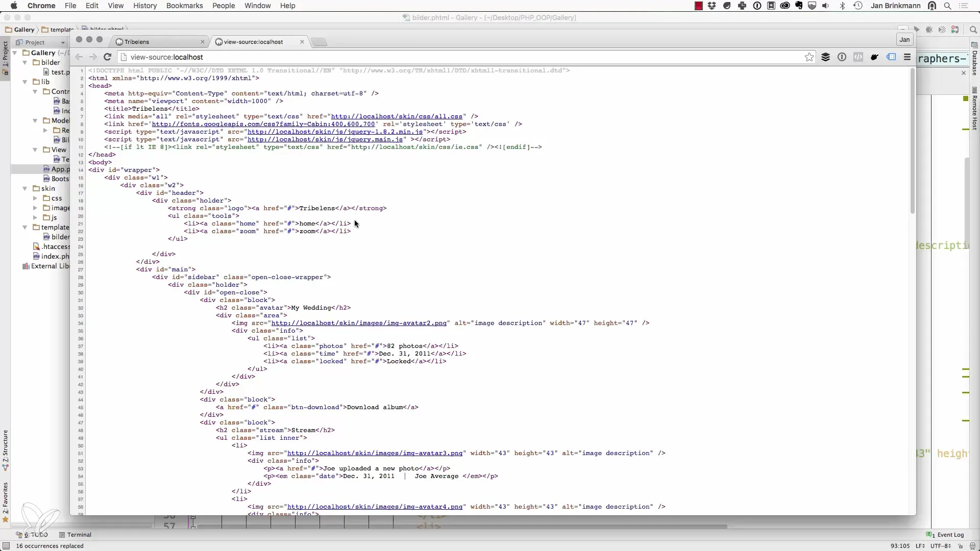Screen dimensions: 980x551
Task: Open the People menu
Action: pyautogui.click(x=224, y=6)
